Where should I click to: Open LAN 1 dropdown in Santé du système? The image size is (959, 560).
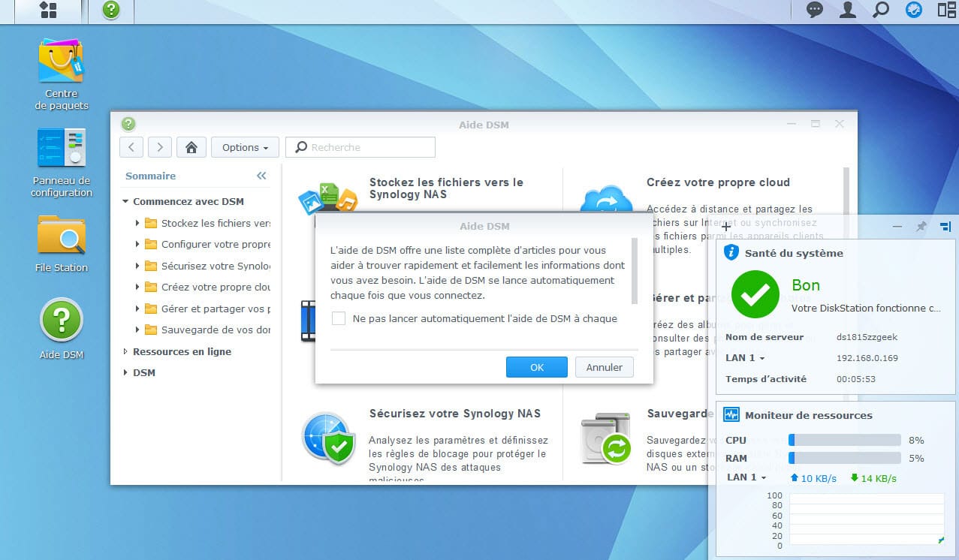[745, 358]
